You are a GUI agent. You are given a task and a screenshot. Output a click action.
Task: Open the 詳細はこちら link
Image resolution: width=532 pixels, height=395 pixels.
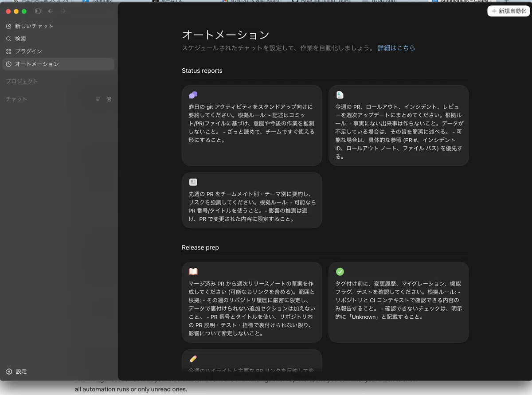point(396,48)
